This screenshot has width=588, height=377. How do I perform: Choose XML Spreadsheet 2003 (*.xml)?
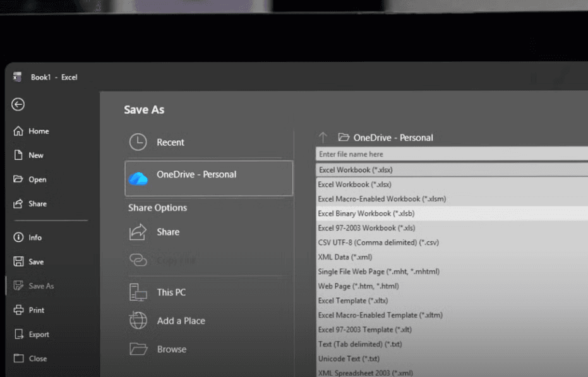pyautogui.click(x=452, y=373)
